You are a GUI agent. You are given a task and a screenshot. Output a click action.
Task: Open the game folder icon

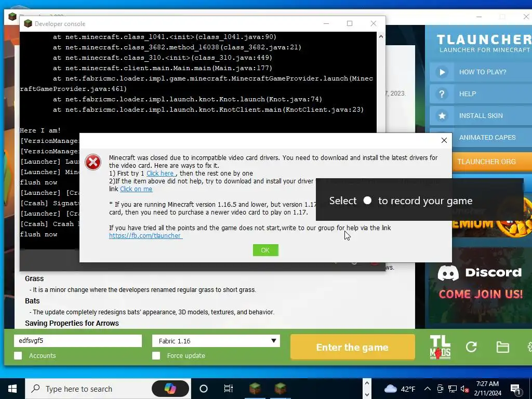point(502,347)
